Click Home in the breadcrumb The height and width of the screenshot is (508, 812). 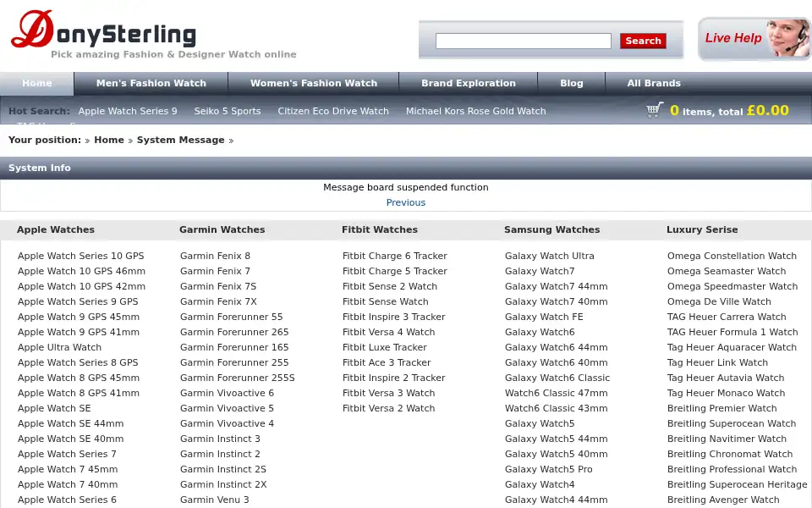click(x=109, y=140)
